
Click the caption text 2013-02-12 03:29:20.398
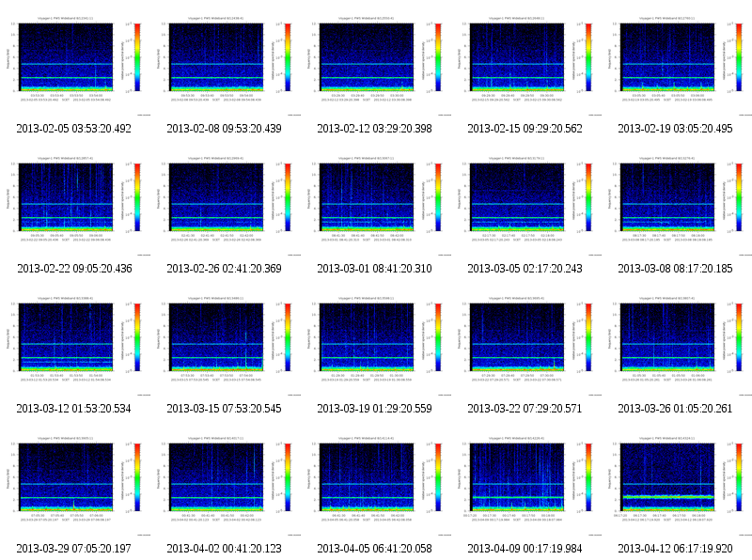pos(374,129)
